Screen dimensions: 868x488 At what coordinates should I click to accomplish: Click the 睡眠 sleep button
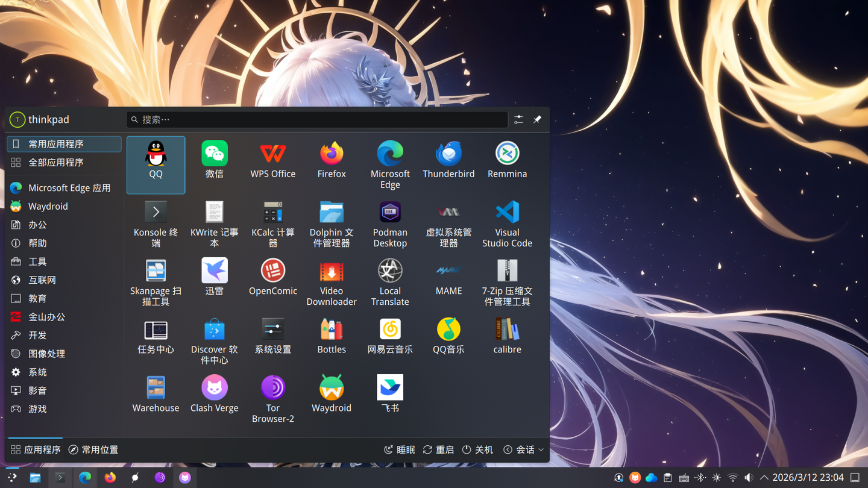(400, 449)
